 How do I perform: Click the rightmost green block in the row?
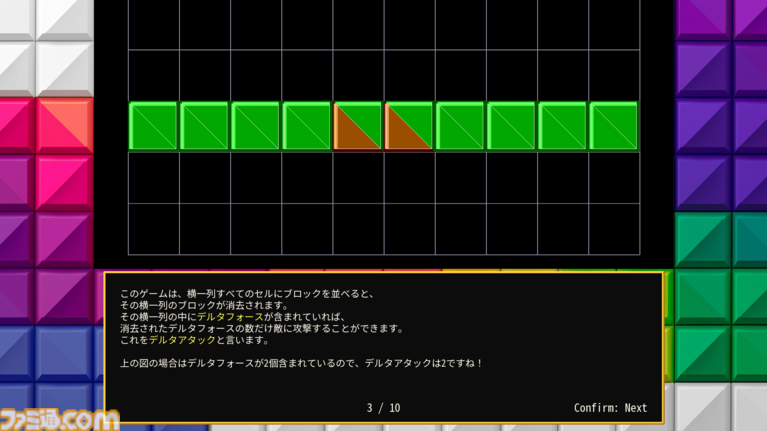point(613,126)
